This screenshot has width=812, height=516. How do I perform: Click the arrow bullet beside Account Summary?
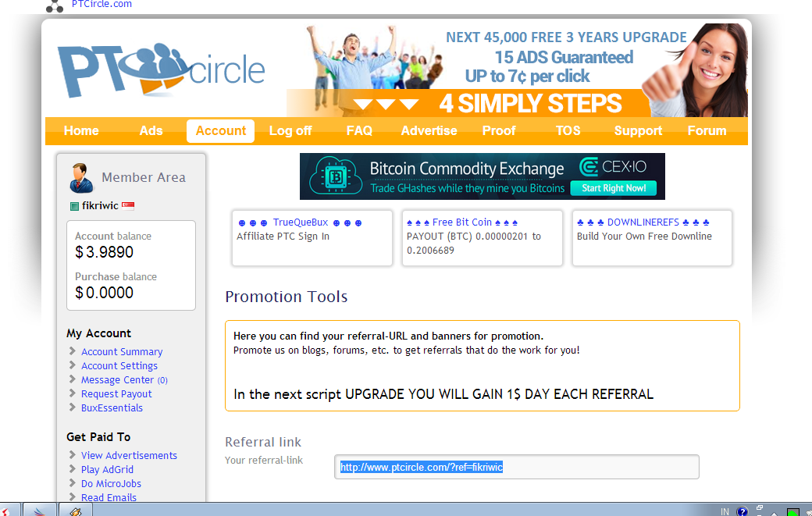point(73,351)
